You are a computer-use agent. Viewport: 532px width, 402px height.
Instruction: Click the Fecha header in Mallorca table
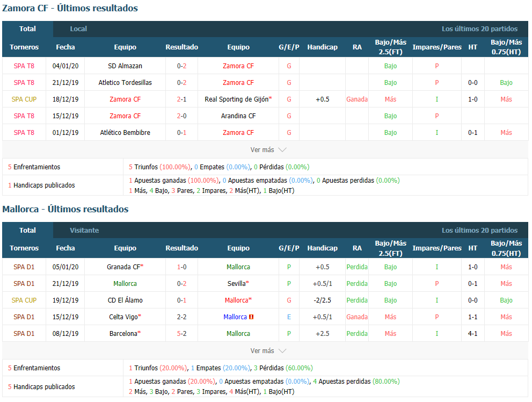tap(65, 248)
